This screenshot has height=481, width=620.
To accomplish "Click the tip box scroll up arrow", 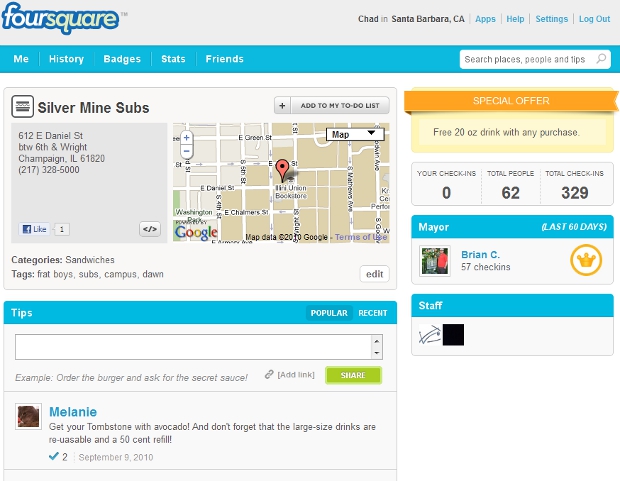I will pos(377,341).
